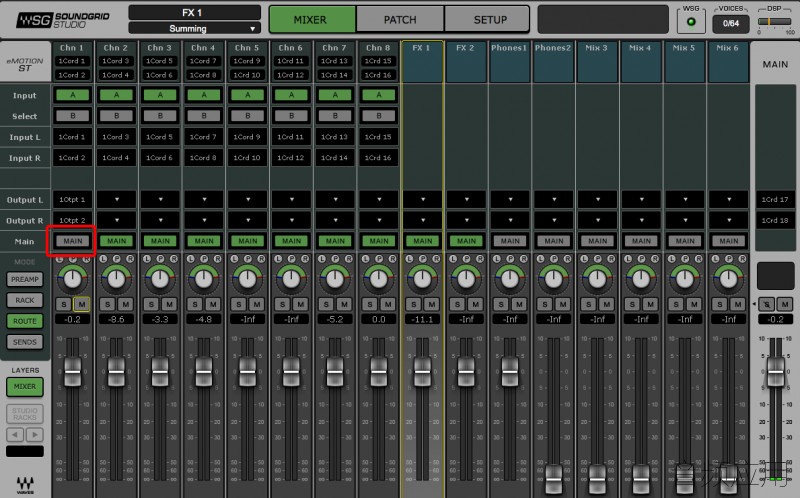Screen dimensions: 800x498
Task: Solo the Mix 6 channel
Action: (720, 305)
